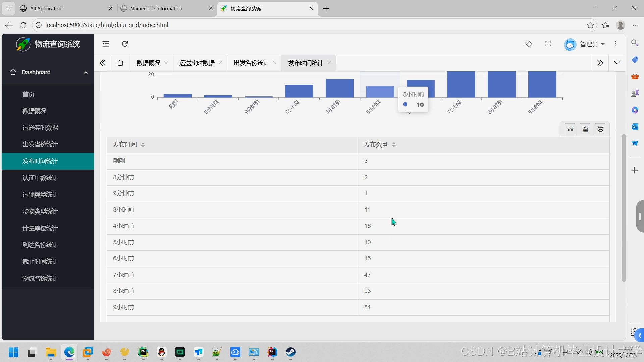Sort table by 发布时间 column arrows
Viewport: 644px width, 362px height.
coord(143,145)
